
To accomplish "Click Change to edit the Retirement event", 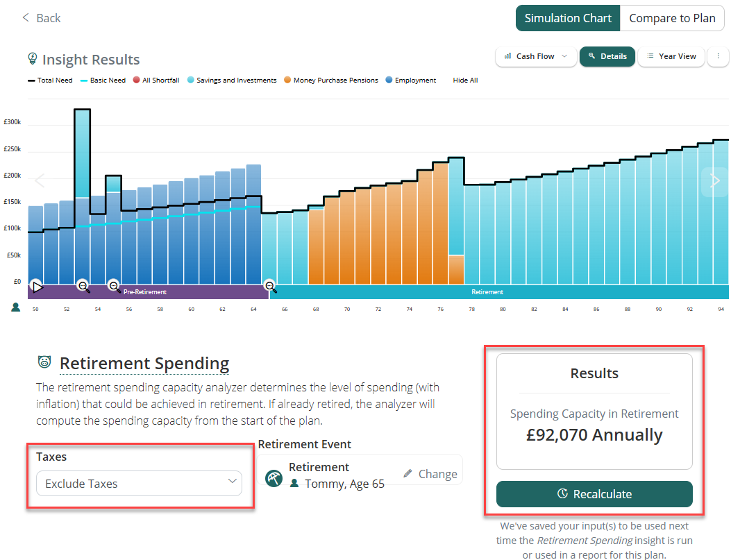I will [430, 474].
